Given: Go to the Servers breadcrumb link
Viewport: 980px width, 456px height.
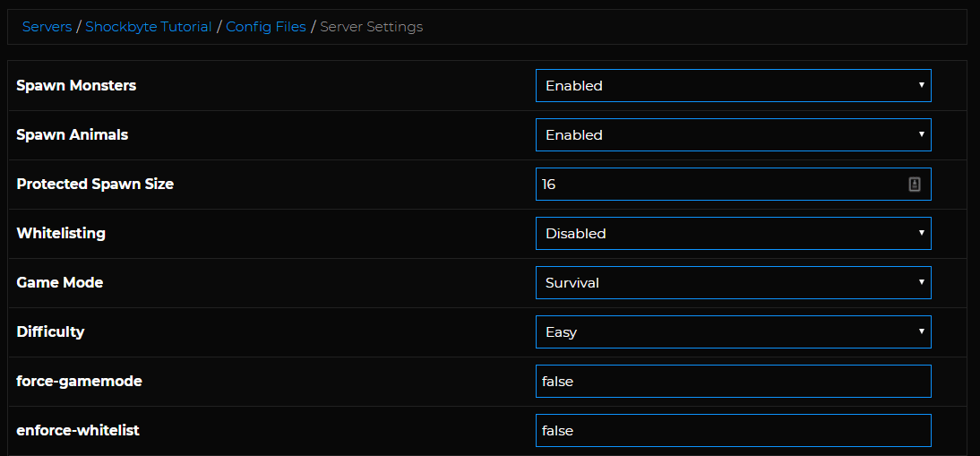Looking at the screenshot, I should pos(47,27).
